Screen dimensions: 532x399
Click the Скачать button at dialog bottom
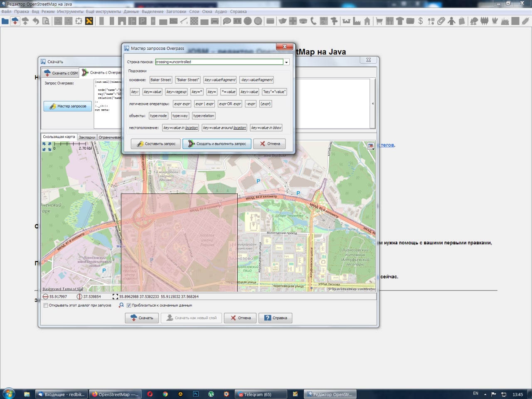[x=142, y=318]
